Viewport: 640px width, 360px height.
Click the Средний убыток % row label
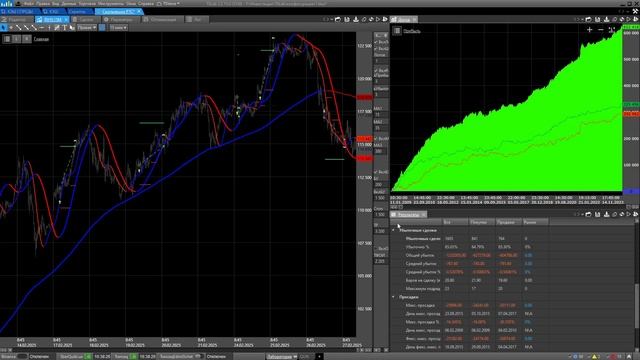423,272
